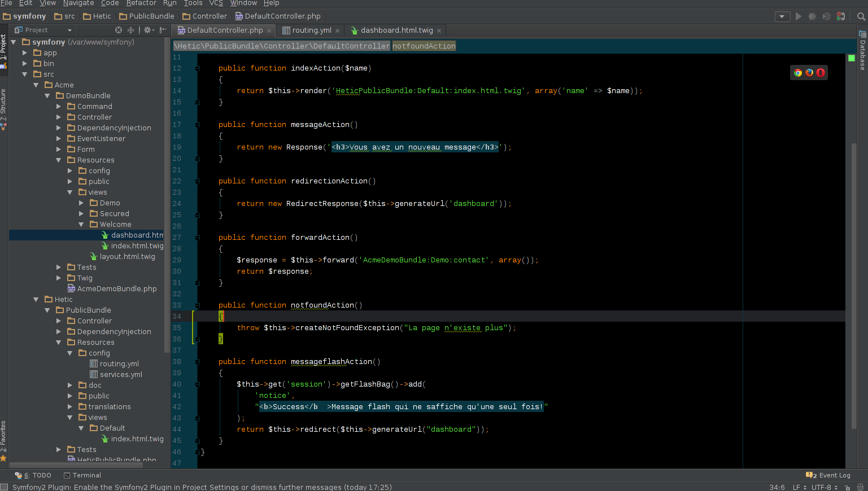This screenshot has height=491, width=868.
Task: Click the Debug bug icon in the toolbar
Action: [x=813, y=16]
